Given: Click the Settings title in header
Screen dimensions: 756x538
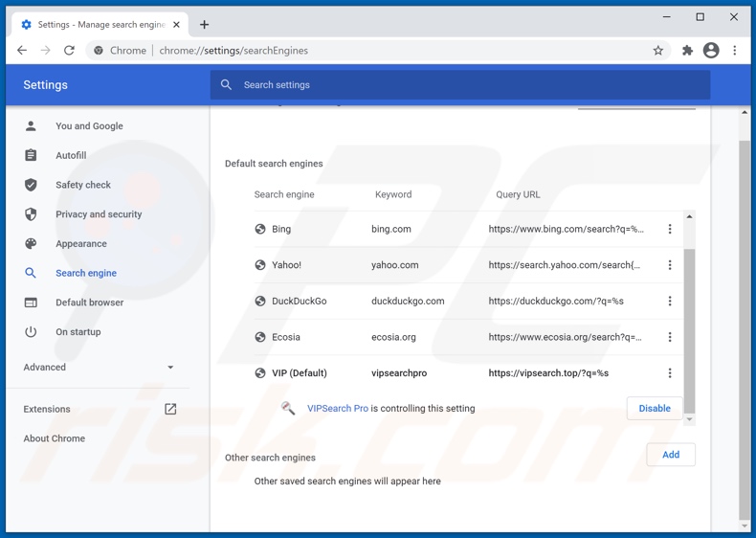Looking at the screenshot, I should click(x=45, y=85).
